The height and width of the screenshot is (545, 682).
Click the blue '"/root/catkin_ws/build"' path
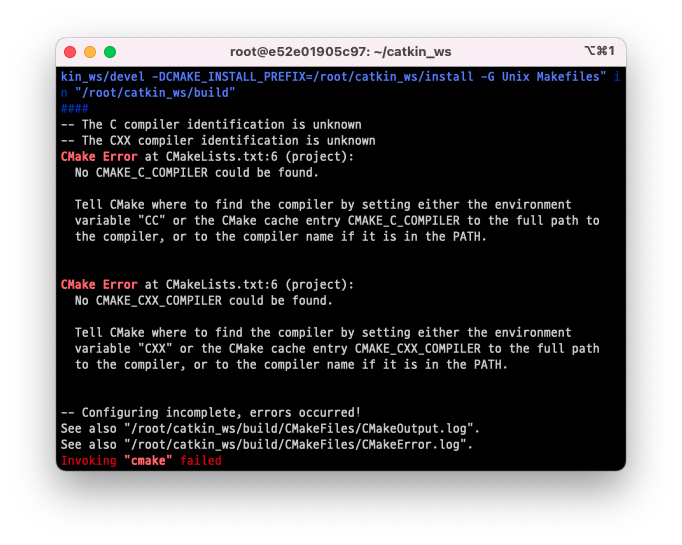(x=155, y=93)
